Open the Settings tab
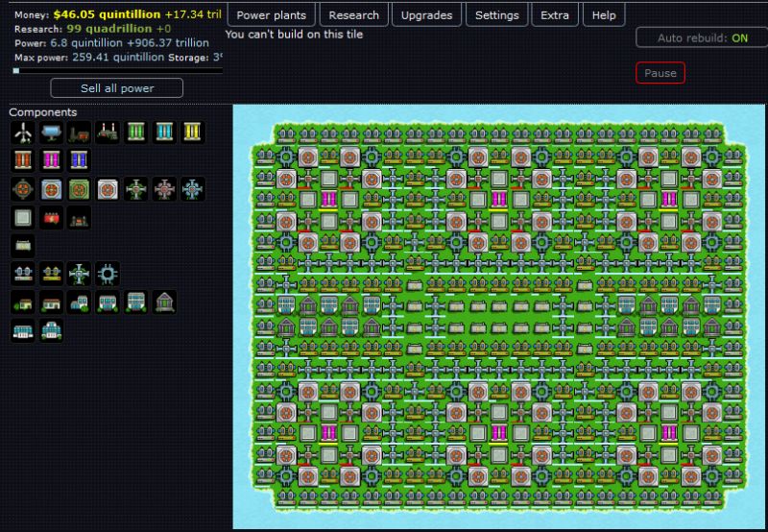 click(x=496, y=15)
